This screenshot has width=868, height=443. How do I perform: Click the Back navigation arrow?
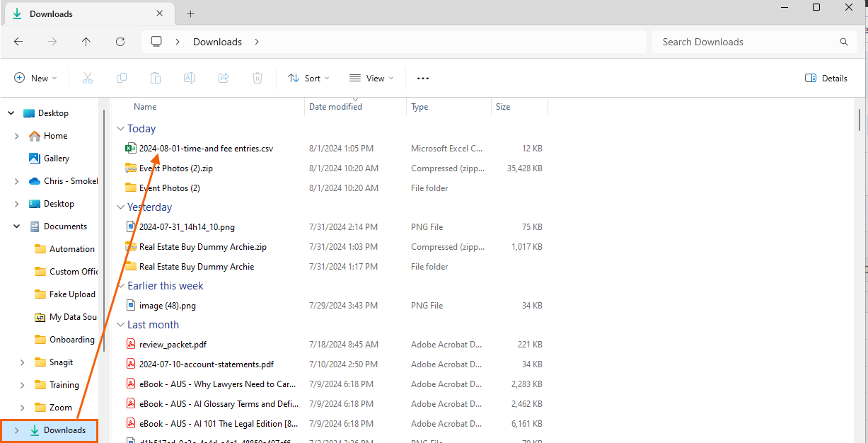tap(18, 42)
